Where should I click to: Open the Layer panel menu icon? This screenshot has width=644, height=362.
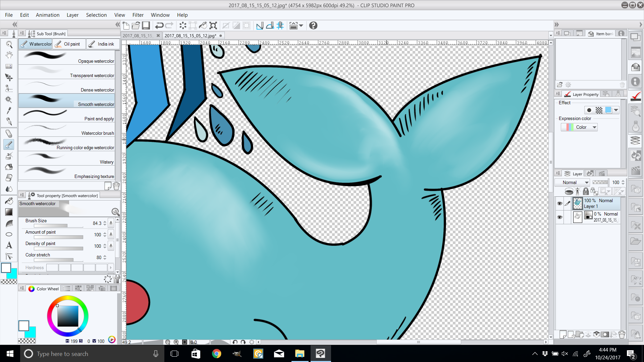tap(558, 173)
